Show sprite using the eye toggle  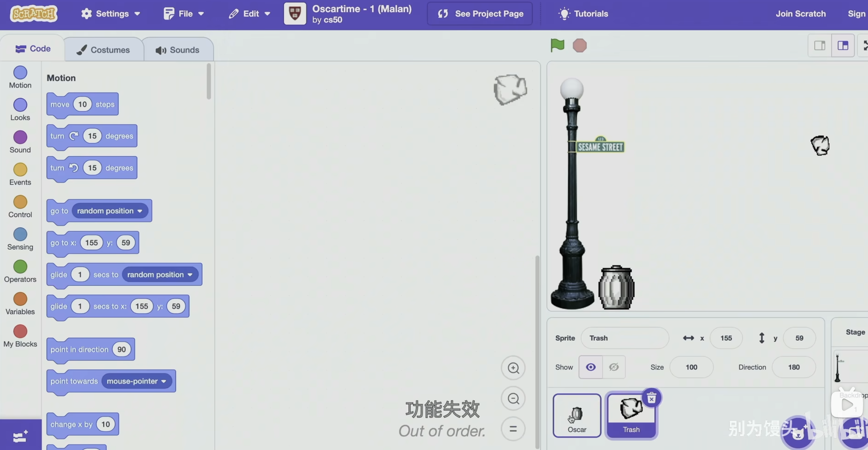590,367
